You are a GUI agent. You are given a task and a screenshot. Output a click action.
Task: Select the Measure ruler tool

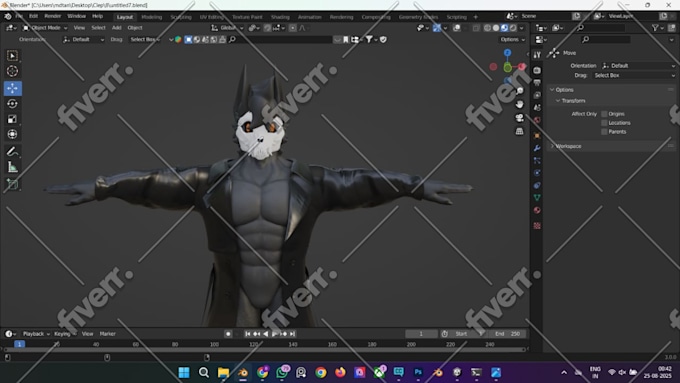coord(12,167)
